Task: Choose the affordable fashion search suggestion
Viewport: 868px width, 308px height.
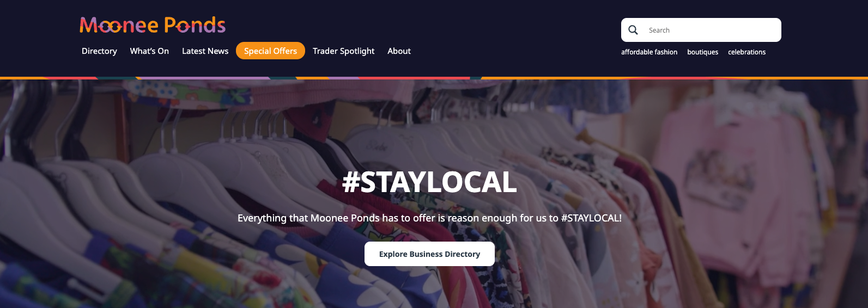Action: coord(649,52)
